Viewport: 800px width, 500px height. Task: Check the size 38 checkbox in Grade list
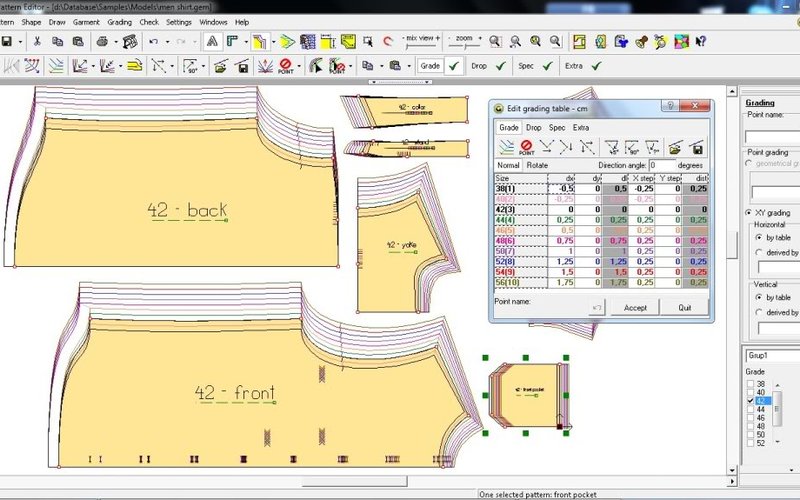(750, 384)
